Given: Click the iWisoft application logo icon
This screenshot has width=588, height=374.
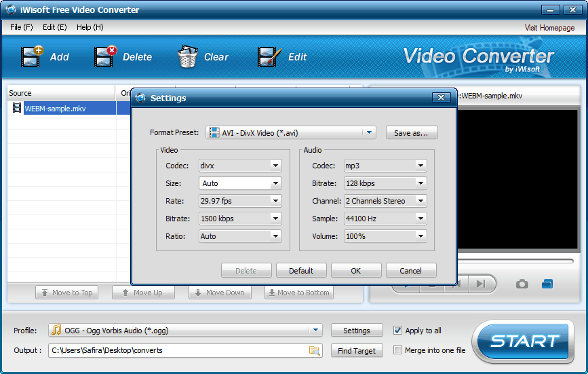Looking at the screenshot, I should click(11, 10).
